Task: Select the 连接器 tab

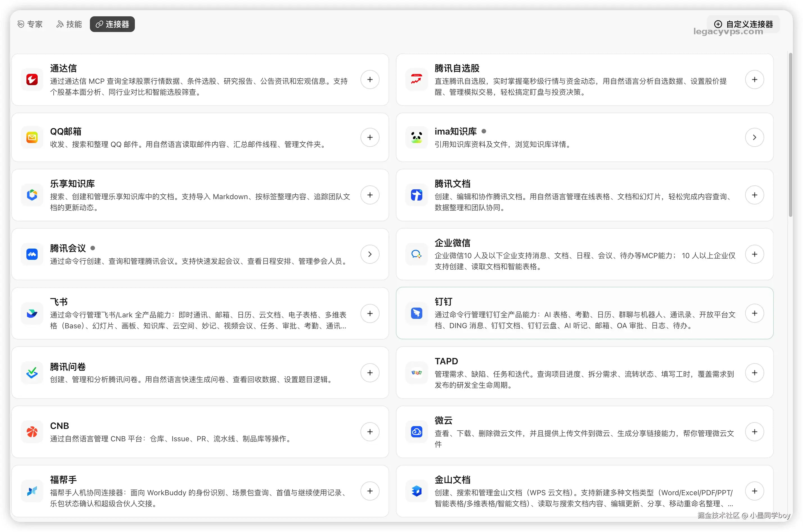Action: [x=112, y=24]
